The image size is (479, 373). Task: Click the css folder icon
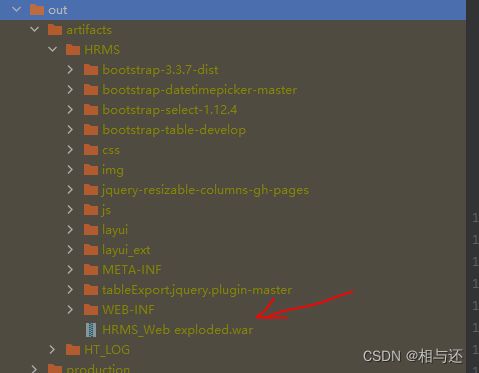(91, 150)
